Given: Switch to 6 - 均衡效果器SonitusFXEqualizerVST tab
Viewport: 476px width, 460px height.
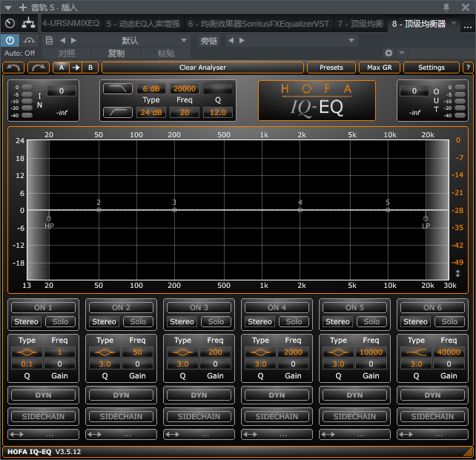Looking at the screenshot, I should (x=259, y=24).
